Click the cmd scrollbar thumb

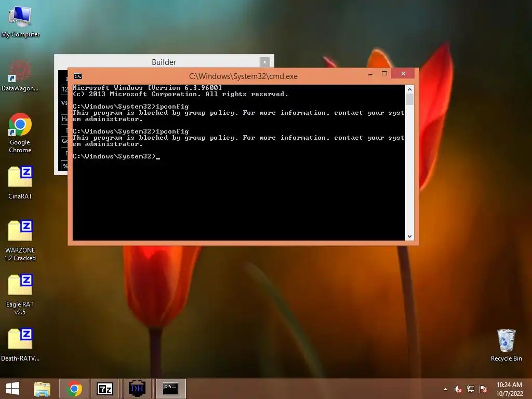409,99
